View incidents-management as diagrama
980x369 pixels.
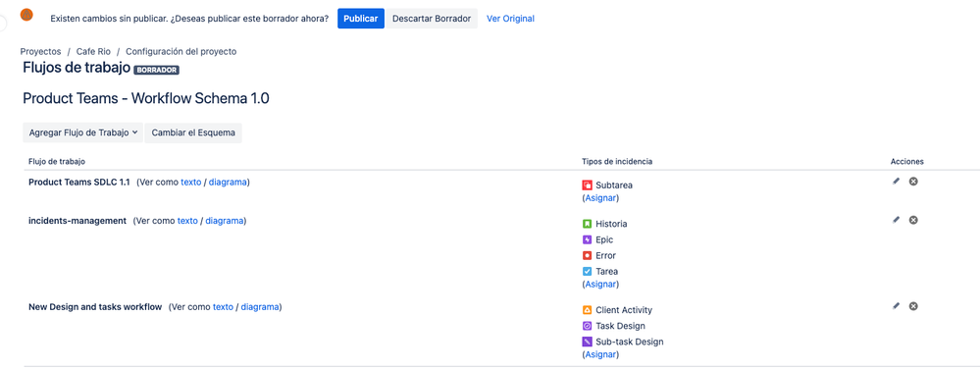point(225,221)
